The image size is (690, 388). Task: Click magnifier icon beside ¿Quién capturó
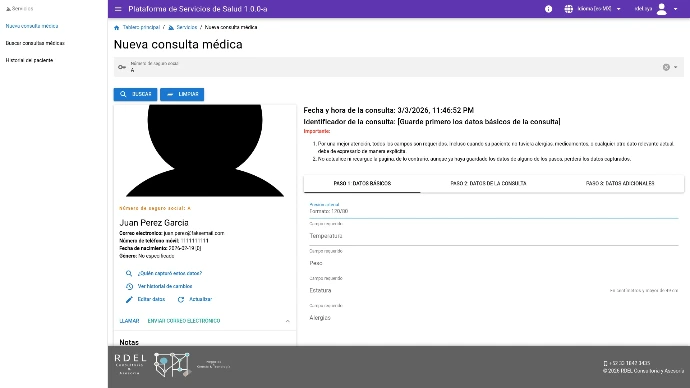129,273
